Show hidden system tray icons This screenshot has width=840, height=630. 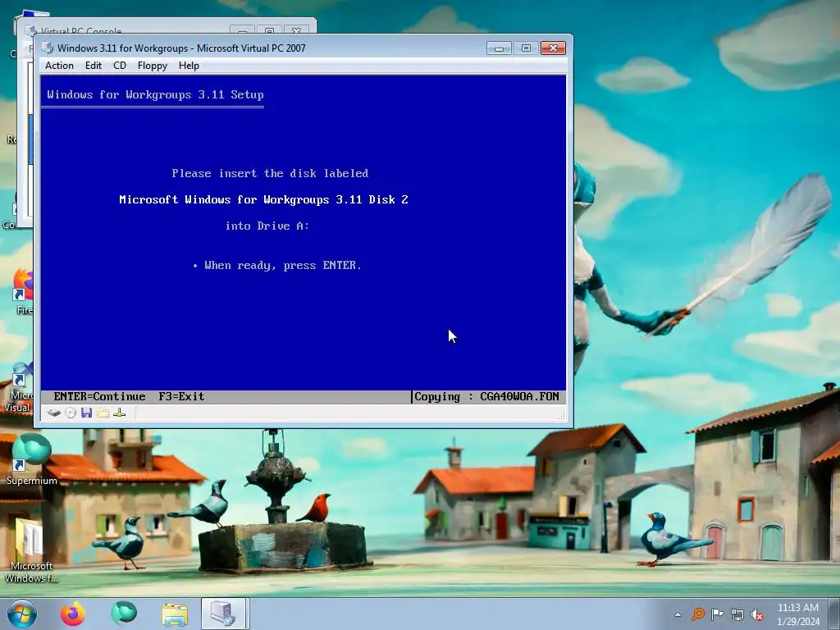click(x=678, y=614)
